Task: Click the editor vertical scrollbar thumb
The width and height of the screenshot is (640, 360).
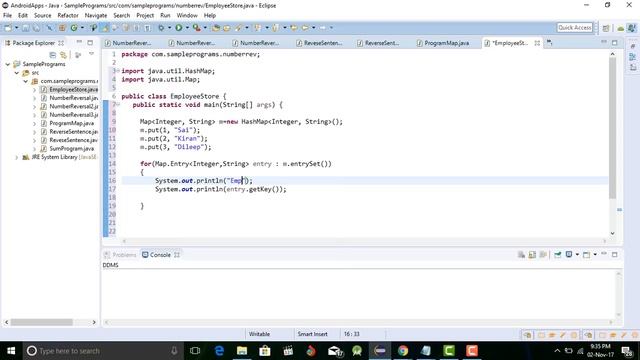Action: pyautogui.click(x=612, y=129)
